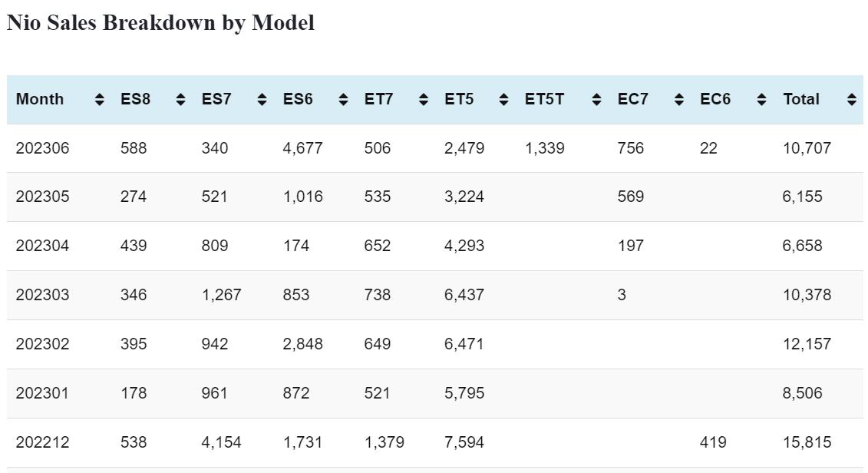
Task: Click the ET5T value 1,339
Action: (x=545, y=148)
